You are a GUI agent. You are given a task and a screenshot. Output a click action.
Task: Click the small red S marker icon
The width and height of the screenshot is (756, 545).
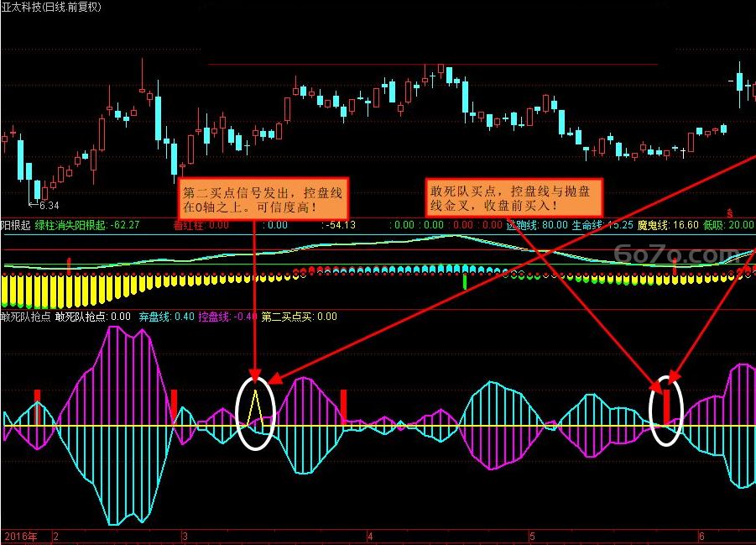[730, 213]
